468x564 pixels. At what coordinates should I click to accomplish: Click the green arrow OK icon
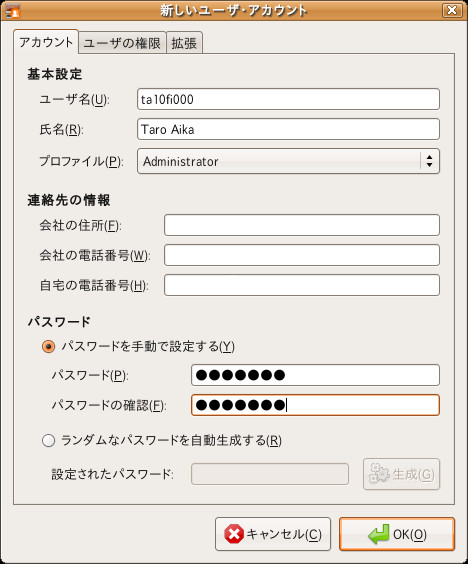(x=378, y=534)
